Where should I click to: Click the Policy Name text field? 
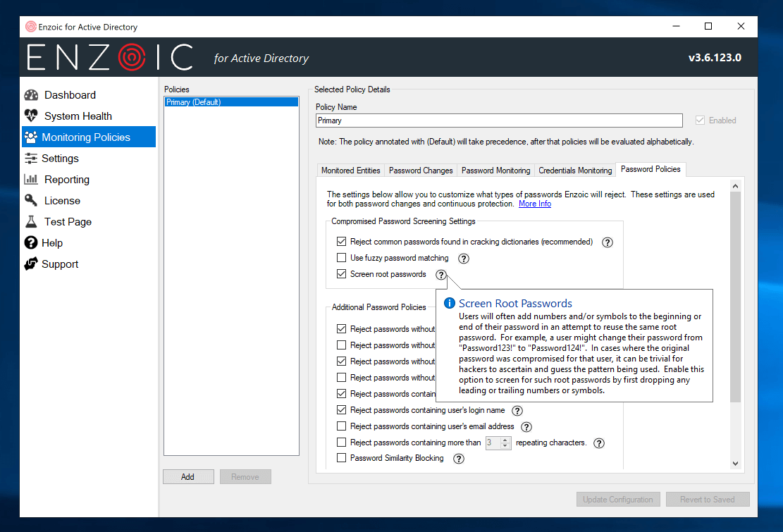[498, 120]
